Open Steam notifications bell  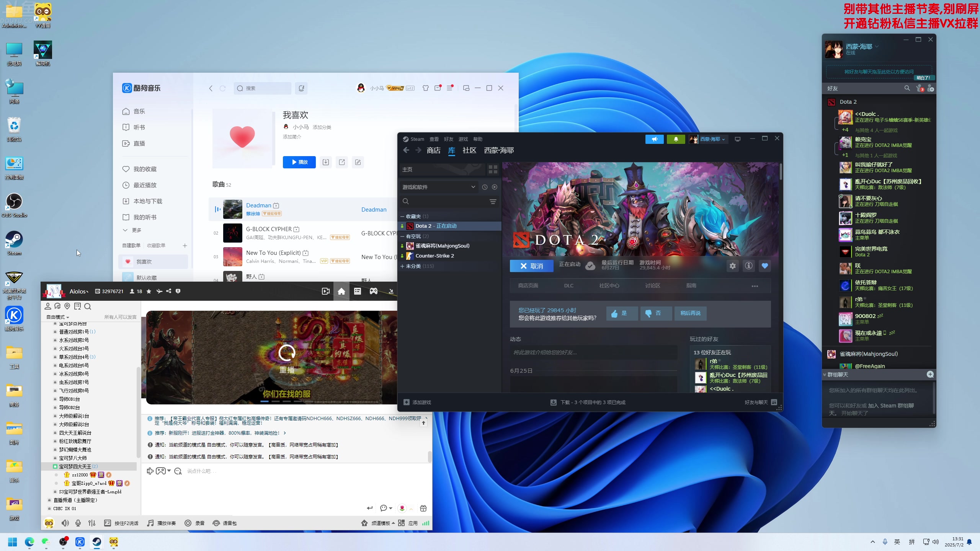(x=676, y=139)
